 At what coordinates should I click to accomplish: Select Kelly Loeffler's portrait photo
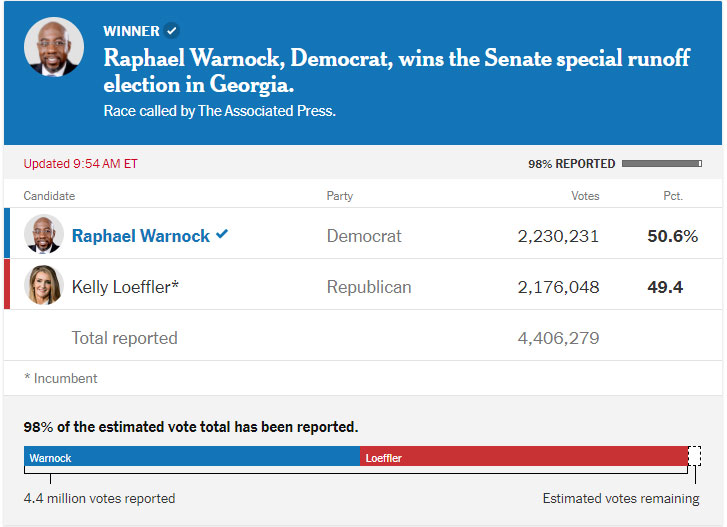coord(44,285)
